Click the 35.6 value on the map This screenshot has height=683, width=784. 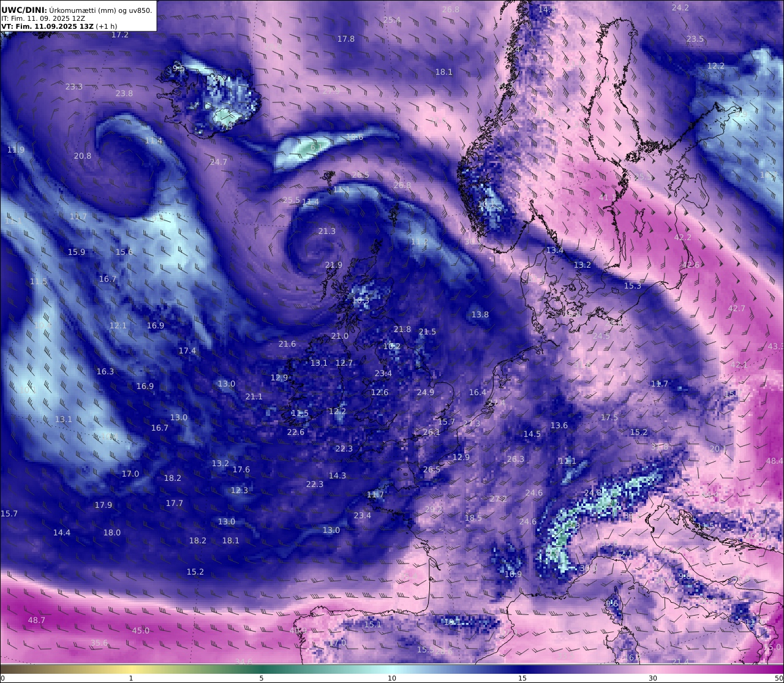(x=99, y=643)
